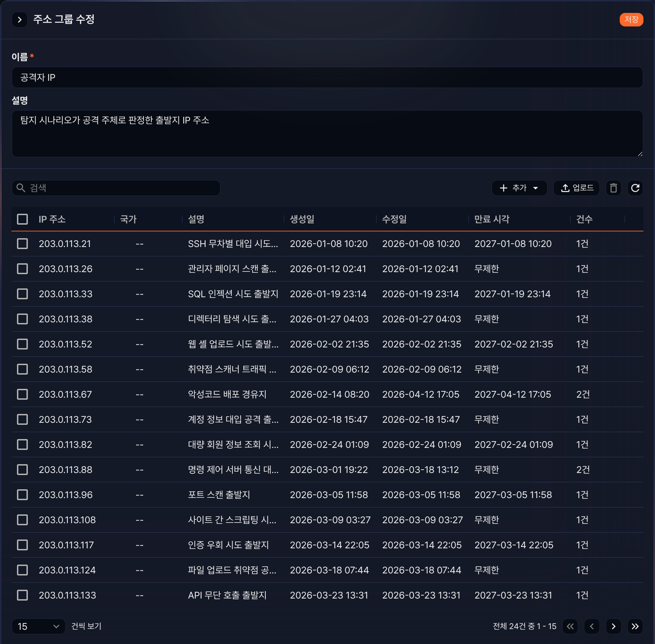Image resolution: width=655 pixels, height=644 pixels.
Task: Go to the previous page arrow
Action: (x=592, y=626)
